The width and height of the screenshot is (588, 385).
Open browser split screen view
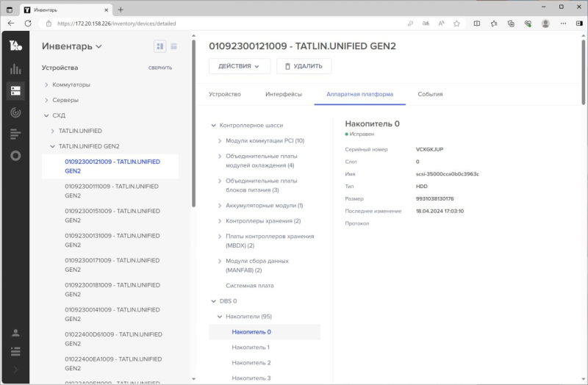(477, 24)
